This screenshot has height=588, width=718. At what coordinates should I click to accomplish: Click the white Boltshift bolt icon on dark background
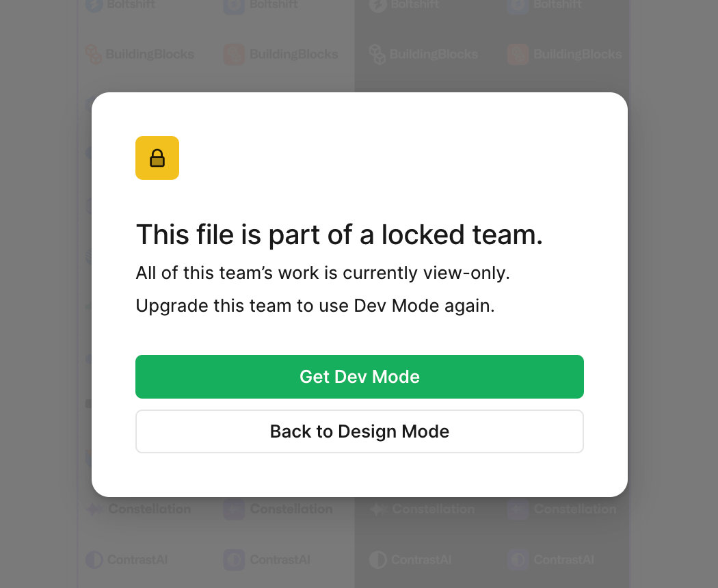[377, 5]
